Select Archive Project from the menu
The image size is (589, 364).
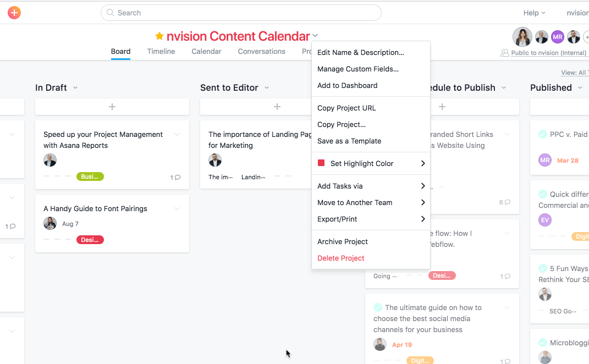[343, 241]
